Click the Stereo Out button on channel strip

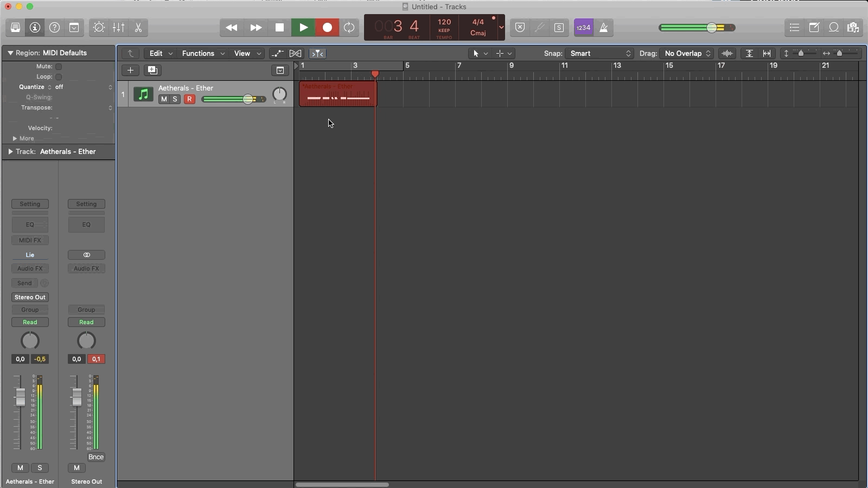coord(30,297)
